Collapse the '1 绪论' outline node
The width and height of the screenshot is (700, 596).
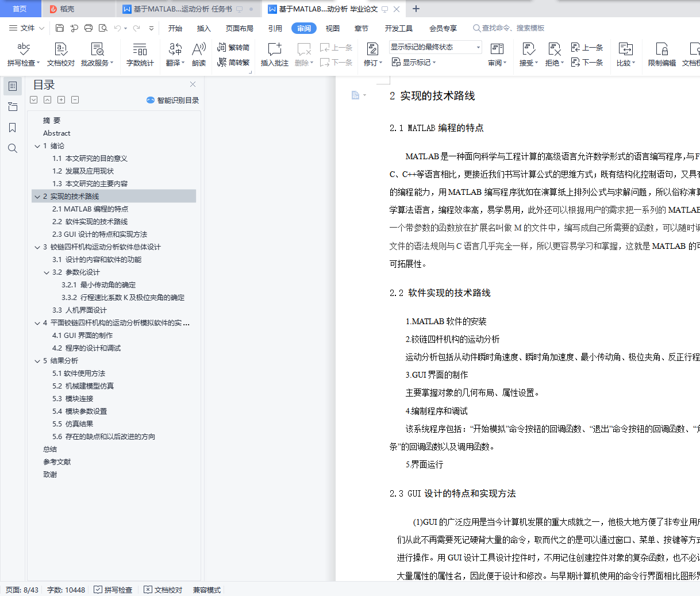coord(37,146)
